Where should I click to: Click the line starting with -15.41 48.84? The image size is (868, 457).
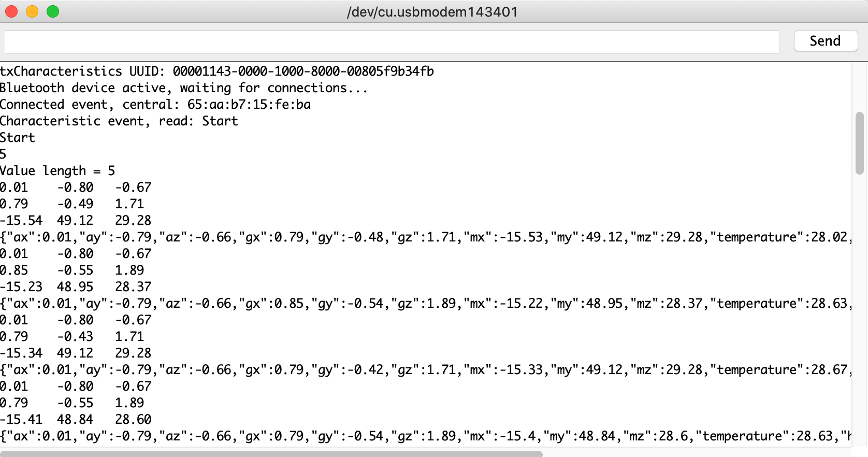coord(76,420)
